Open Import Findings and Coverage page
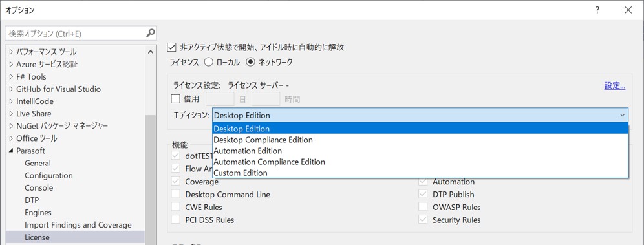Screen dimensions: 644x245 coord(78,225)
